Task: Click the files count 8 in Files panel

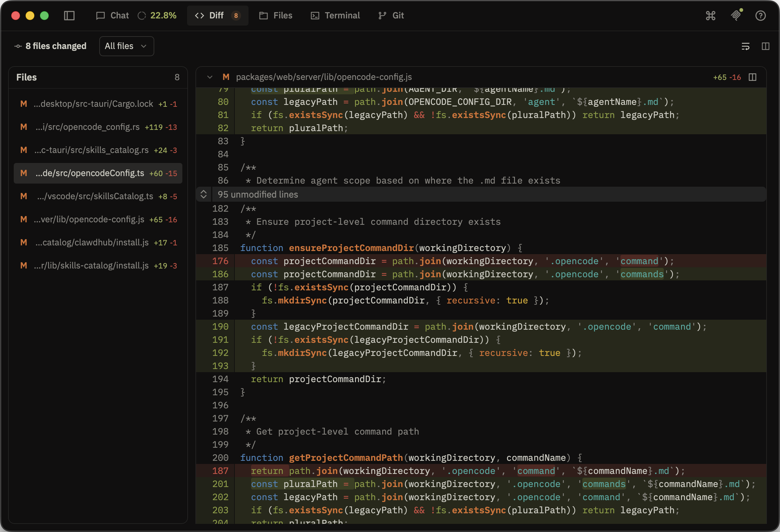Action: 177,77
